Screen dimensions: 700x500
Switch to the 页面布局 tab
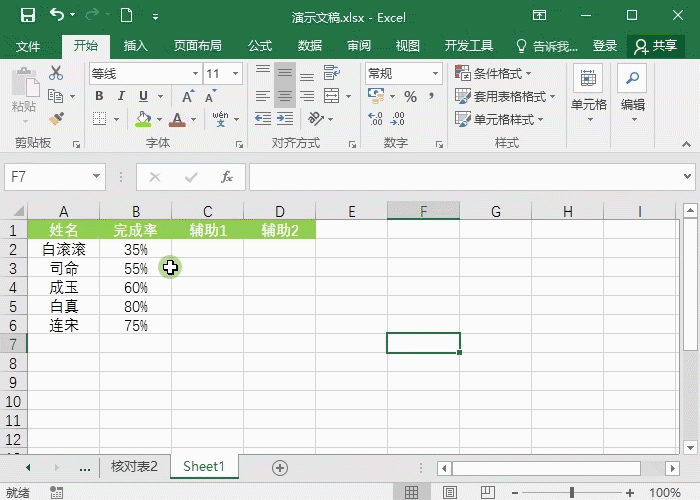click(x=197, y=46)
